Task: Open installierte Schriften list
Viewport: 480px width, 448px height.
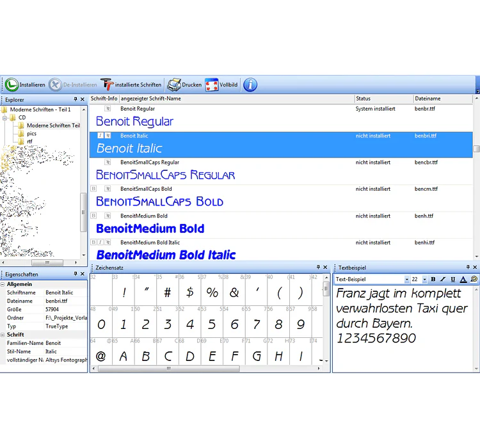Action: (x=131, y=85)
